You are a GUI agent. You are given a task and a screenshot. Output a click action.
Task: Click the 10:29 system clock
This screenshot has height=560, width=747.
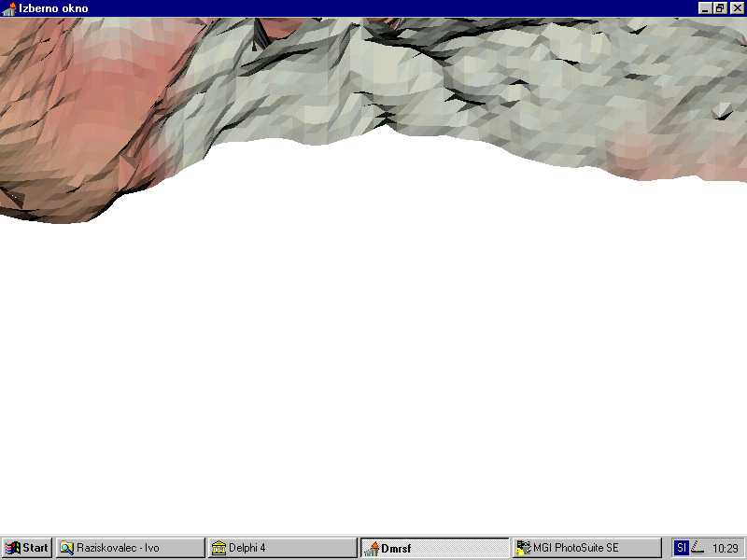(726, 548)
